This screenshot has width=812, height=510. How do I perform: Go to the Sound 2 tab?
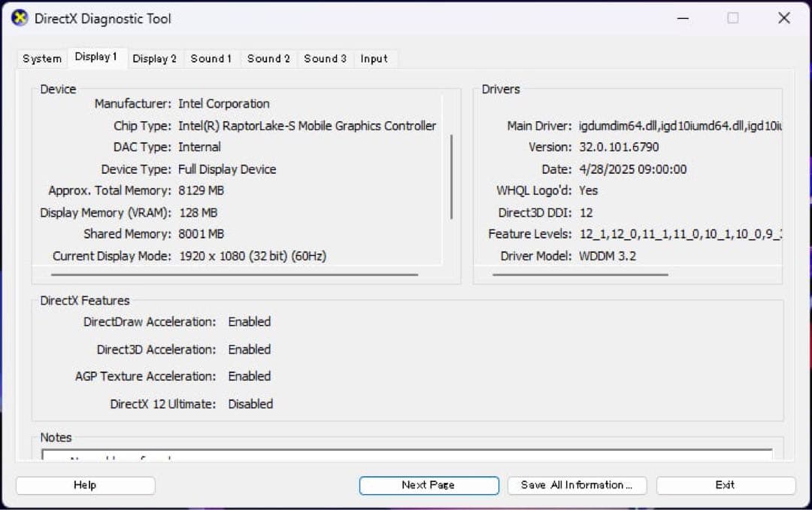click(x=268, y=59)
